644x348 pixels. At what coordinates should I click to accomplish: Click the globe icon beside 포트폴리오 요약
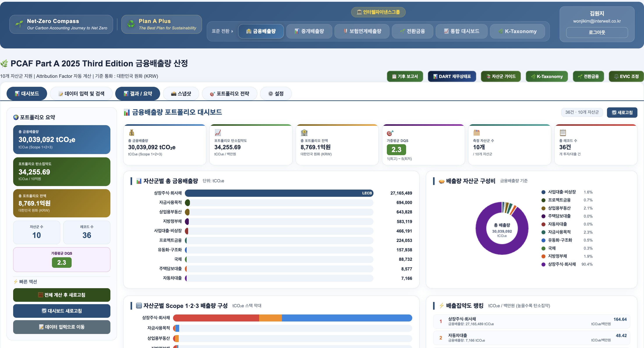[16, 117]
